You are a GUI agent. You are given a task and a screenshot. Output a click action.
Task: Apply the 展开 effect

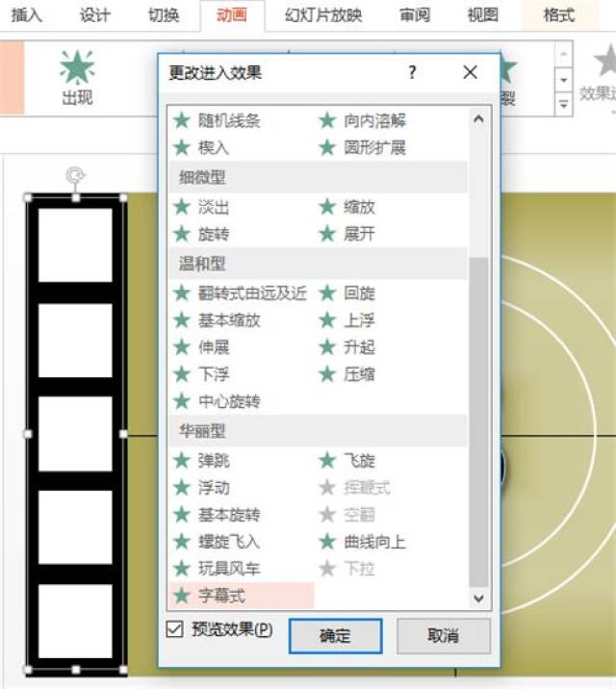[347, 234]
